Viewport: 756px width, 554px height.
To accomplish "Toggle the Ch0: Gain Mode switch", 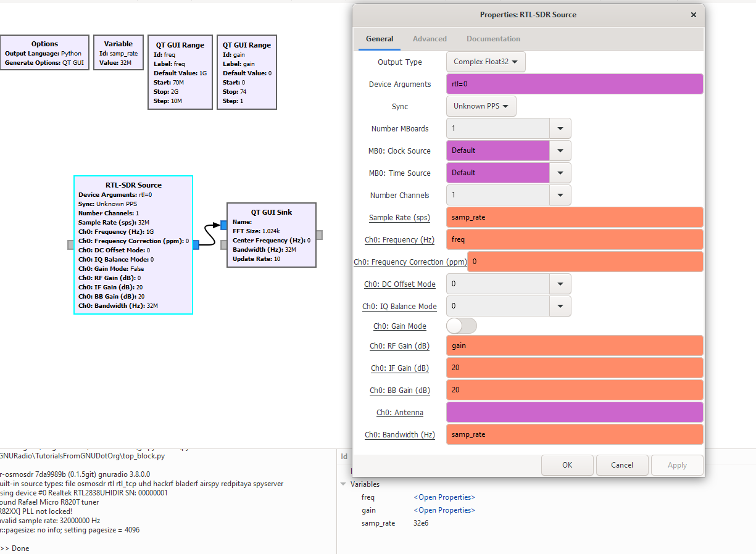I will pyautogui.click(x=462, y=326).
